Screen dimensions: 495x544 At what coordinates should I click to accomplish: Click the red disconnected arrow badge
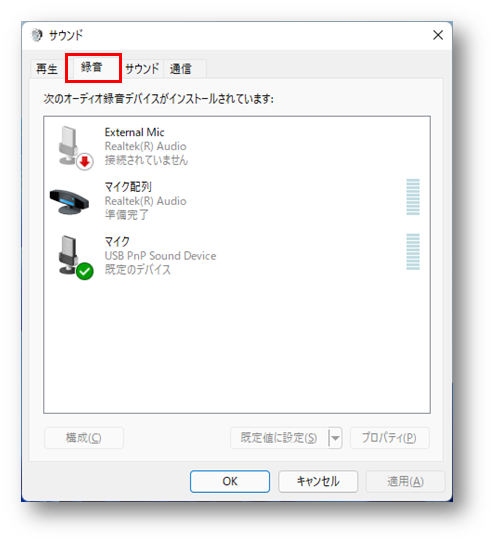pyautogui.click(x=85, y=161)
